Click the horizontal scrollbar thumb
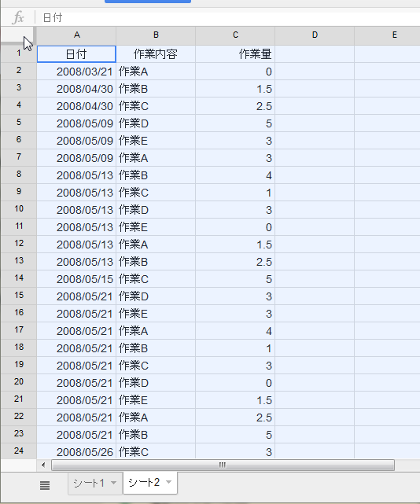This screenshot has width=420, height=504. pos(223,465)
